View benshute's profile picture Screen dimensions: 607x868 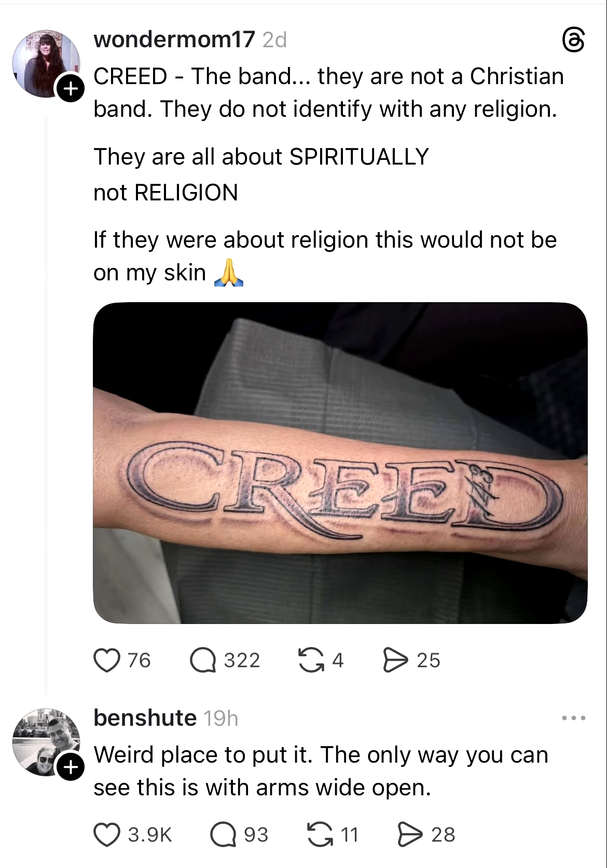click(x=46, y=742)
